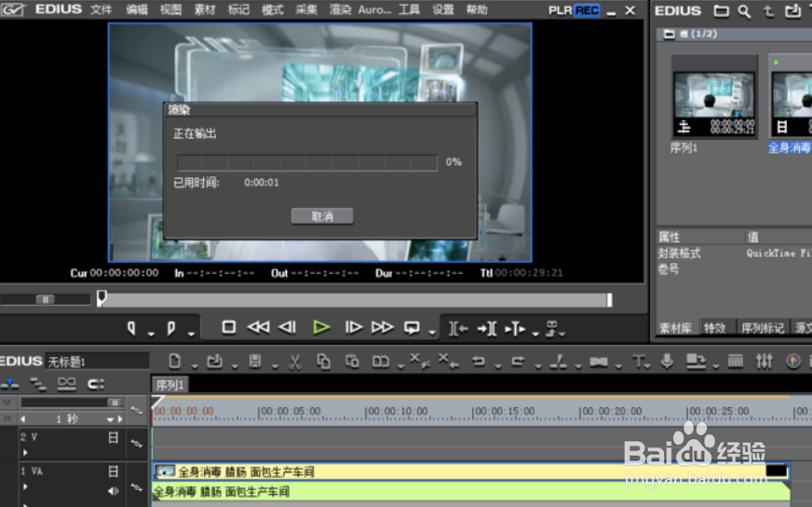Open the 工具 menu
This screenshot has height=507, width=812.
(x=409, y=9)
